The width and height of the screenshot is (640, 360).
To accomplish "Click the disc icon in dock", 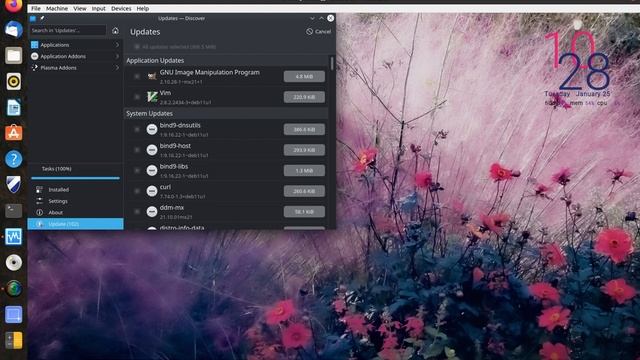I will pyautogui.click(x=13, y=262).
